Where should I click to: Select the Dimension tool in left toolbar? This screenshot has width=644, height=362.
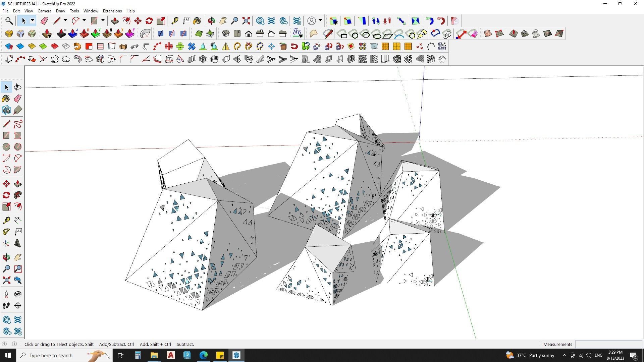(18, 220)
